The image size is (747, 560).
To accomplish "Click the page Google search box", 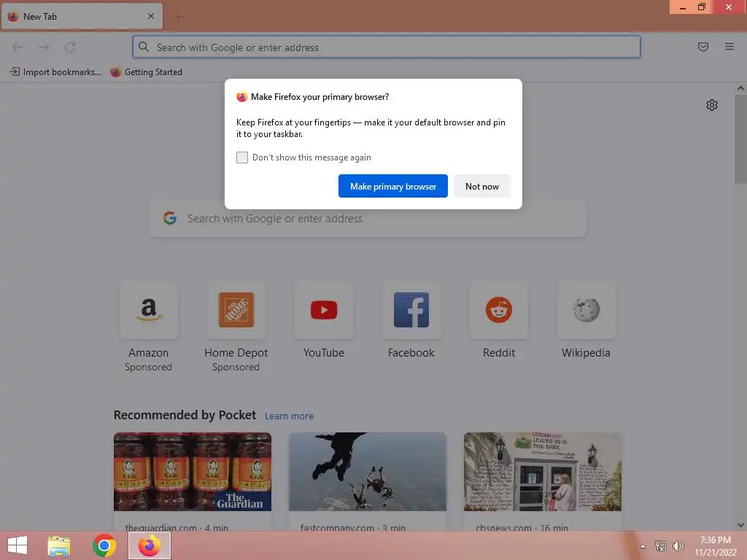I will tap(368, 219).
